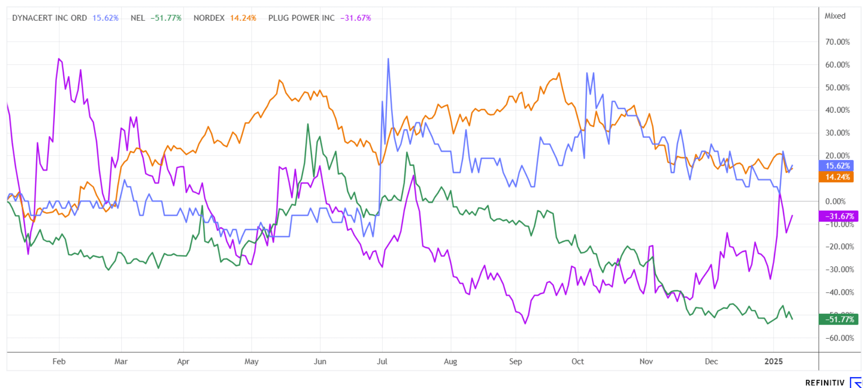The image size is (868, 388).
Task: Click the Feb label on the time axis
Action: click(59, 361)
